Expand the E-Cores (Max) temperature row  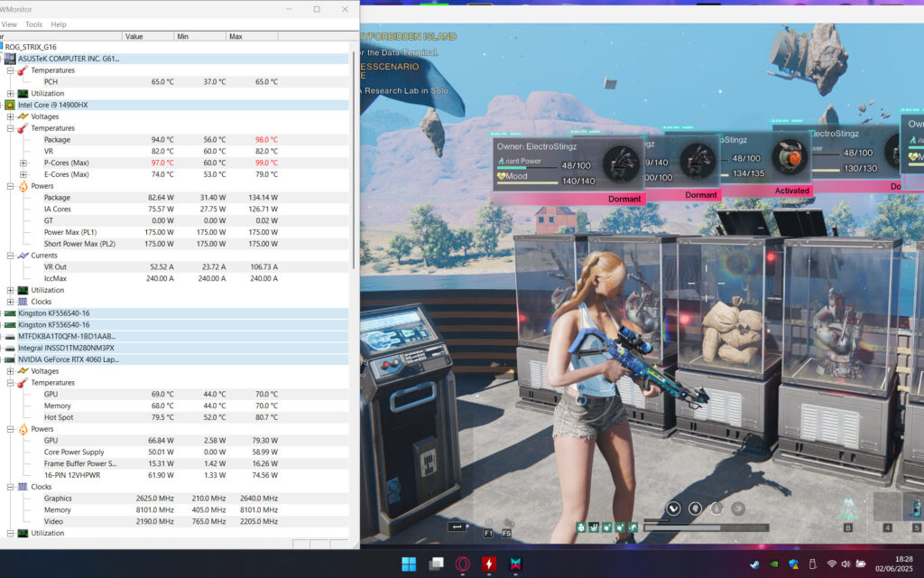tap(23, 174)
